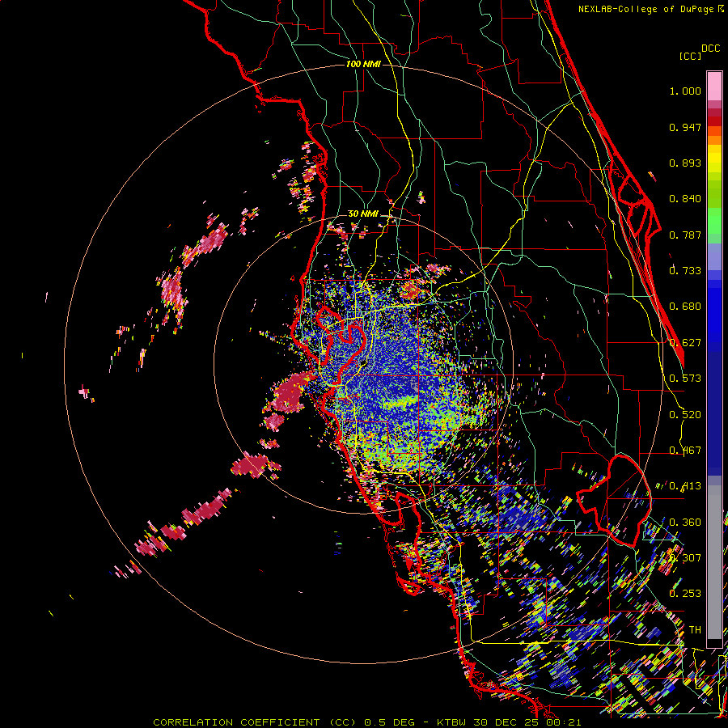Click the 0.840 scale value
Image resolution: width=728 pixels, height=728 pixels.
coord(685,199)
